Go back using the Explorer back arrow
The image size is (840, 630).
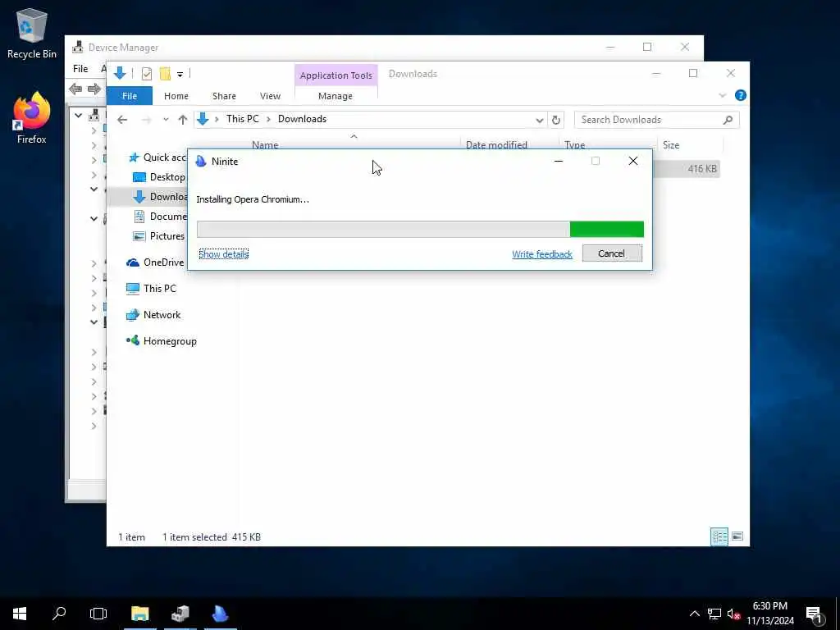[x=122, y=120]
